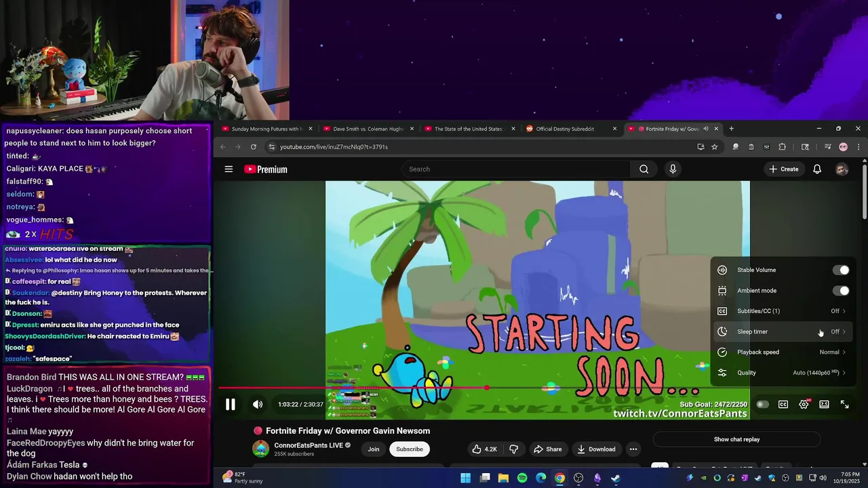Open Windows Start menu

466,478
